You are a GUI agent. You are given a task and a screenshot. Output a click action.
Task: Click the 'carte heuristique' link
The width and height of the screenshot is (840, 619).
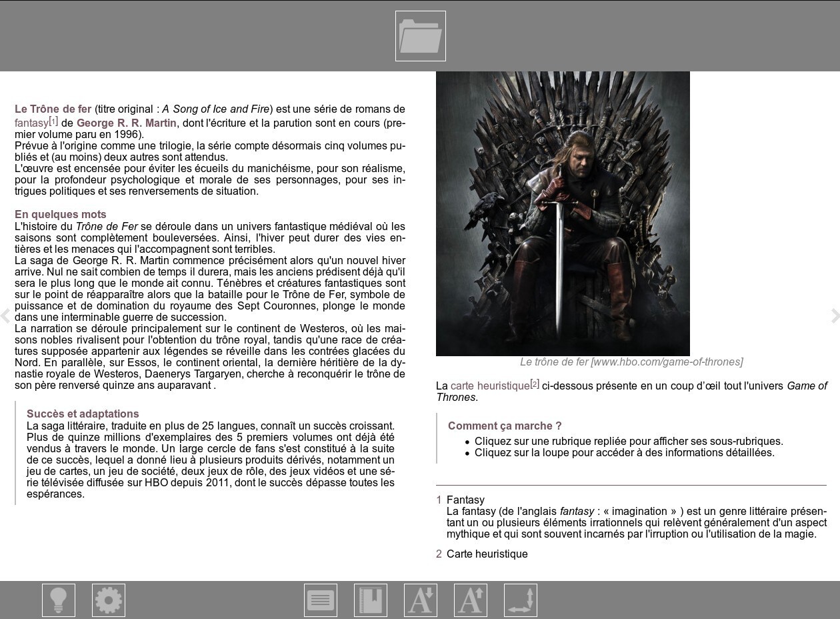pyautogui.click(x=490, y=386)
